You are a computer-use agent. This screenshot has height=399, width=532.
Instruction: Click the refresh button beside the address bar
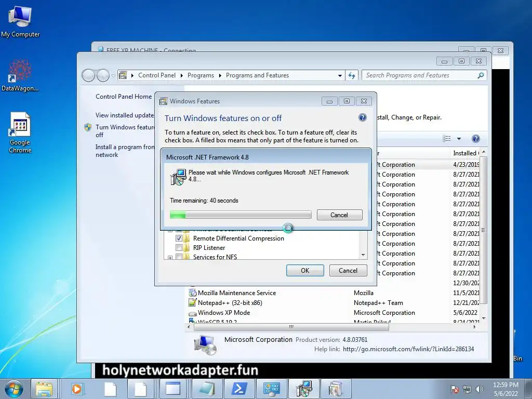352,75
